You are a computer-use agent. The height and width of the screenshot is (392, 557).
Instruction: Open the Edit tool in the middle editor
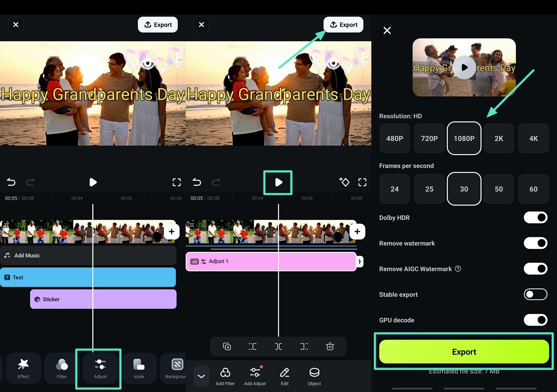284,376
